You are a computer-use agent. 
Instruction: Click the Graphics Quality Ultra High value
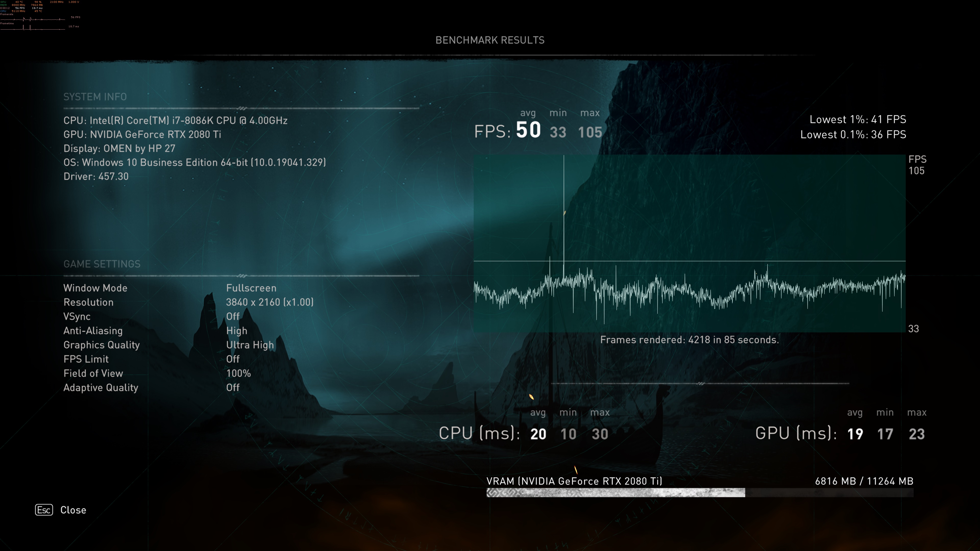click(250, 345)
